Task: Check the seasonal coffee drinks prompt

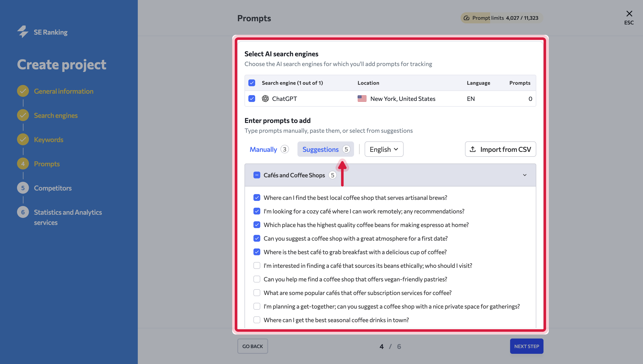Action: point(257,320)
